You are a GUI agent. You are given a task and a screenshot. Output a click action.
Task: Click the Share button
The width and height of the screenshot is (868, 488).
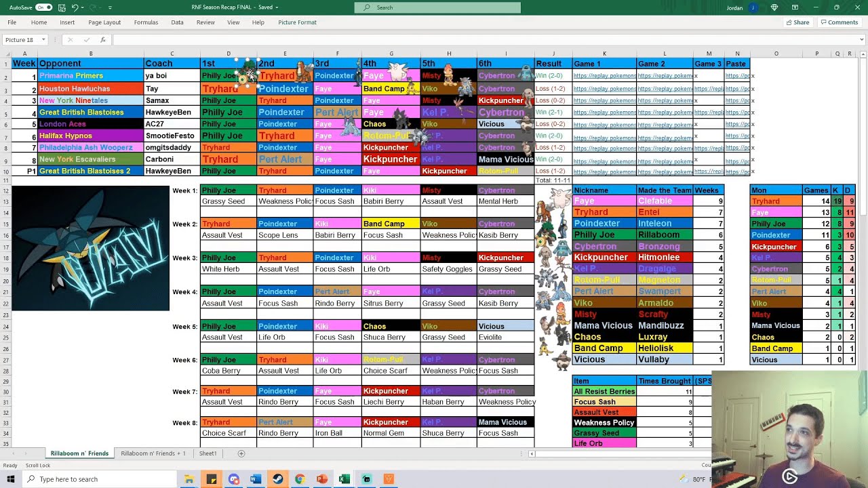pos(797,22)
